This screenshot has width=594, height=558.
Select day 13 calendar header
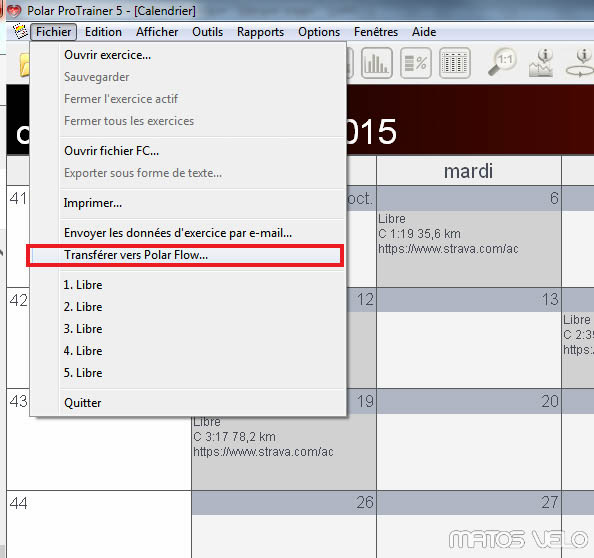point(469,300)
